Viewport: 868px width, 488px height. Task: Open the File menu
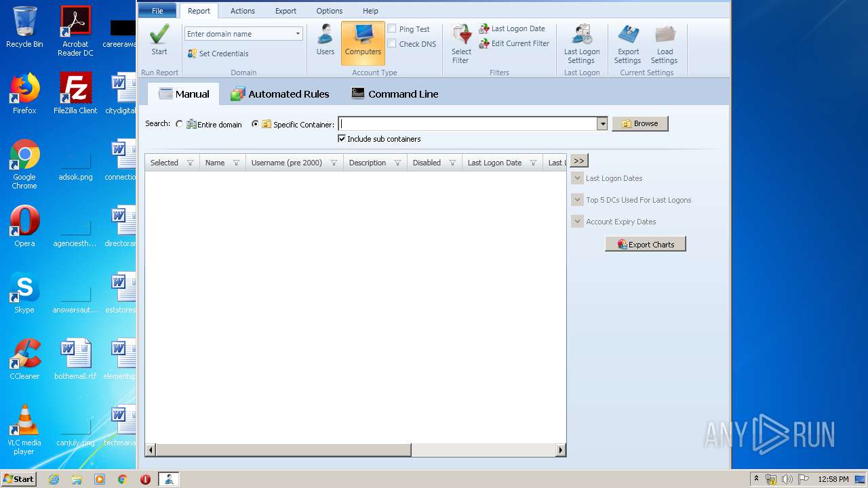point(157,11)
